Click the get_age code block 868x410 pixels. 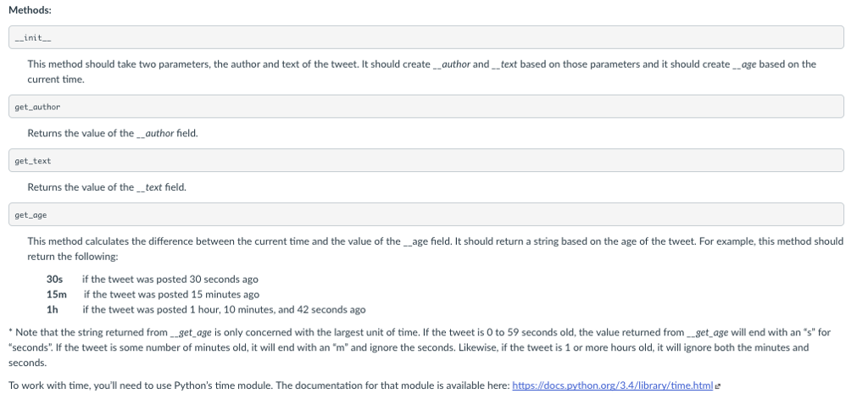[x=426, y=214]
